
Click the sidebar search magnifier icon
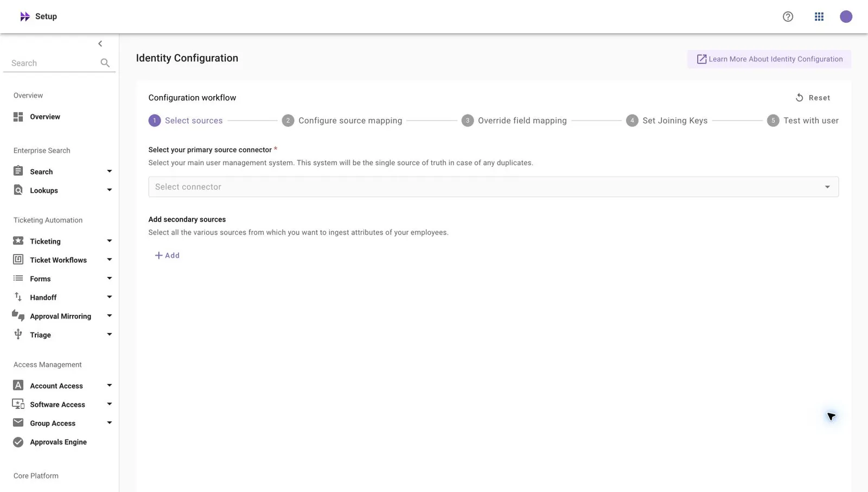coord(105,63)
